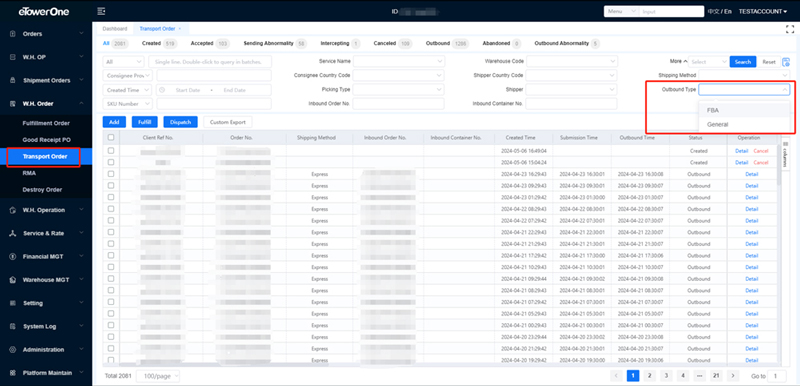Go to previous page arrow

(x=616, y=376)
